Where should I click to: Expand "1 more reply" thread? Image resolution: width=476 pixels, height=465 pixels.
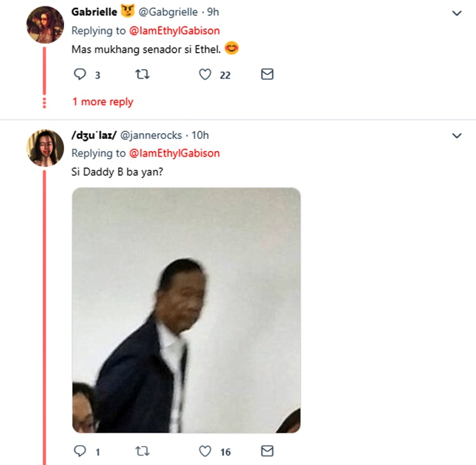103,102
